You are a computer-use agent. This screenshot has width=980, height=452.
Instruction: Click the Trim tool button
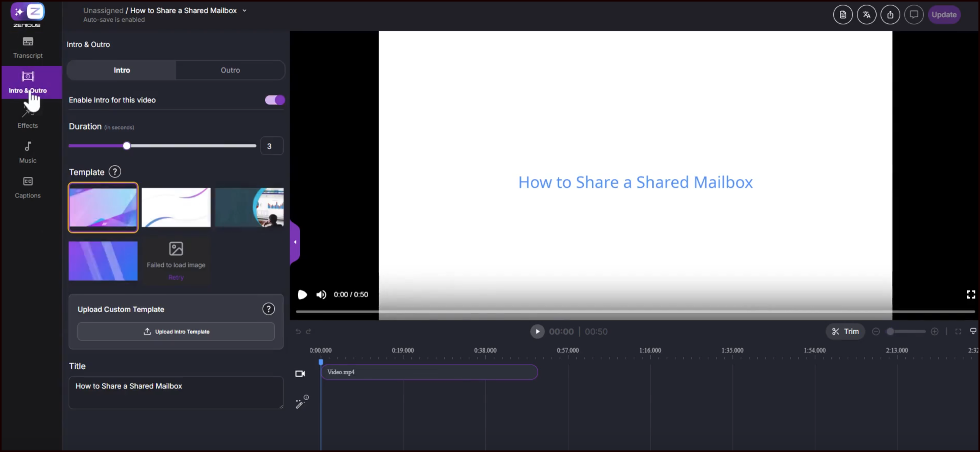(x=845, y=332)
